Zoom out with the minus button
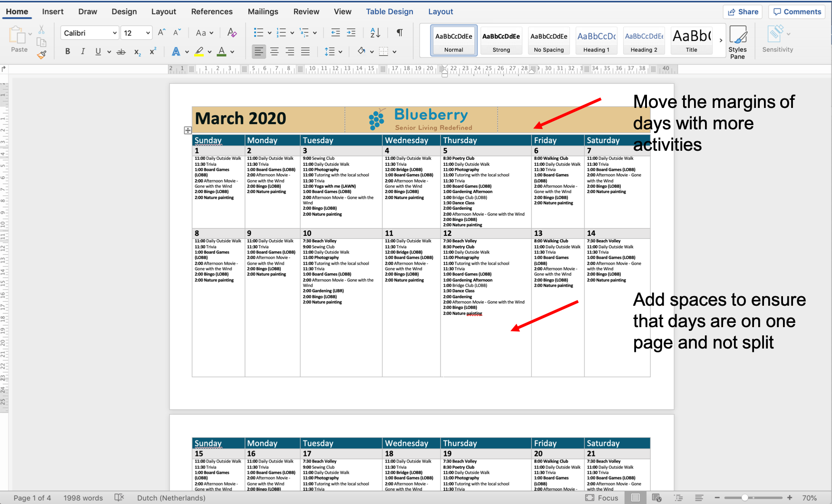Viewport: 832px width, 504px height. click(x=717, y=498)
